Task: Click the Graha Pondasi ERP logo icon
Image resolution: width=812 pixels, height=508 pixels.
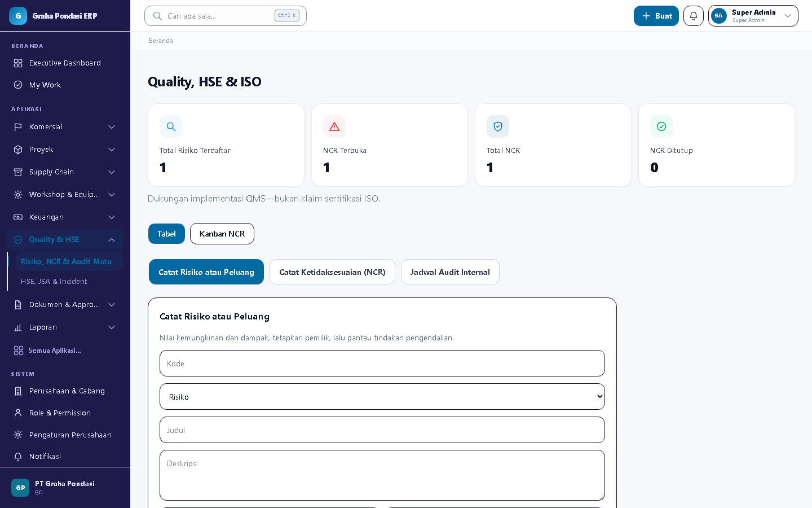Action: tap(18, 16)
